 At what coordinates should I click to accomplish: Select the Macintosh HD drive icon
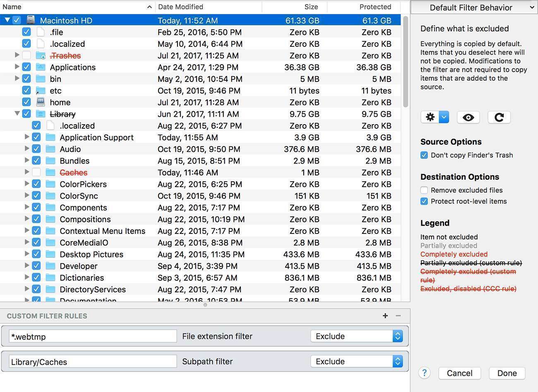(31, 20)
